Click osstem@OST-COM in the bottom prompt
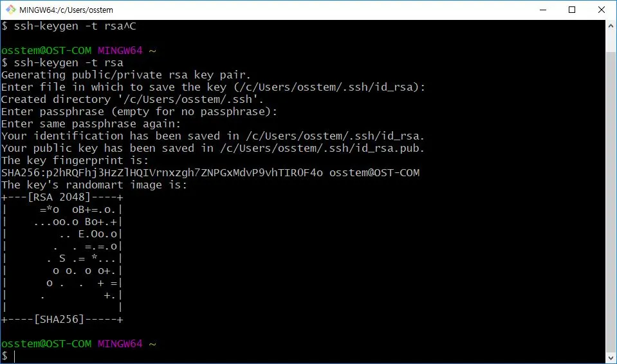Viewport: 617px width, 364px height. tap(46, 343)
